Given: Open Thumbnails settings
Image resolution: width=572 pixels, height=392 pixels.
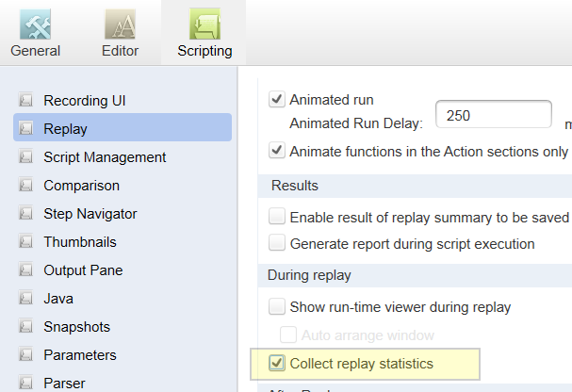Looking at the screenshot, I should point(80,242).
